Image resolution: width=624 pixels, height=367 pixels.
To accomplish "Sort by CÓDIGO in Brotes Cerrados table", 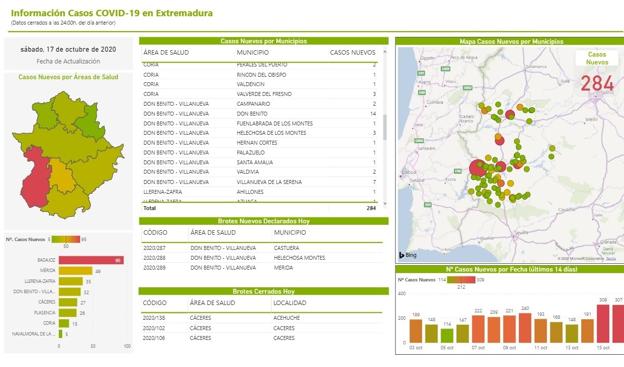I will point(154,303).
